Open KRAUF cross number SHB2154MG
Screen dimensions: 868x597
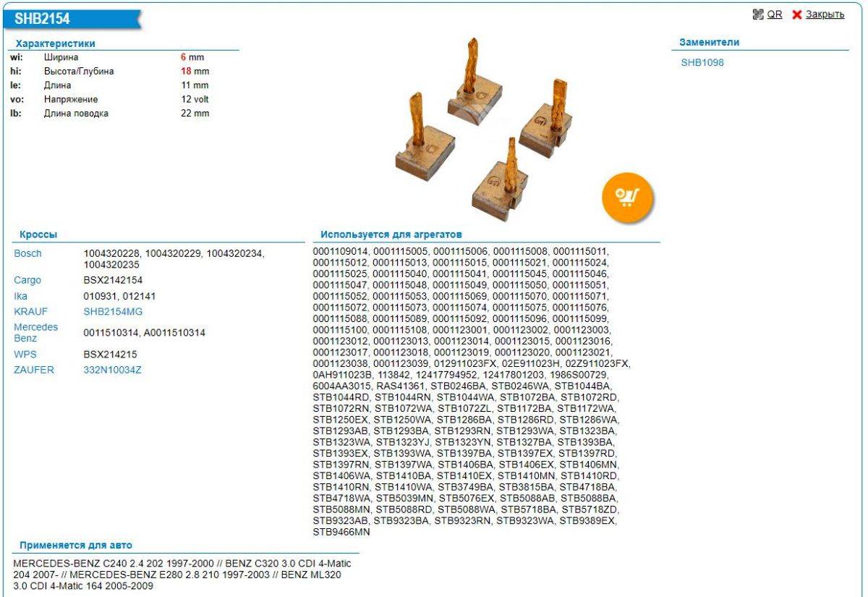pyautogui.click(x=113, y=311)
